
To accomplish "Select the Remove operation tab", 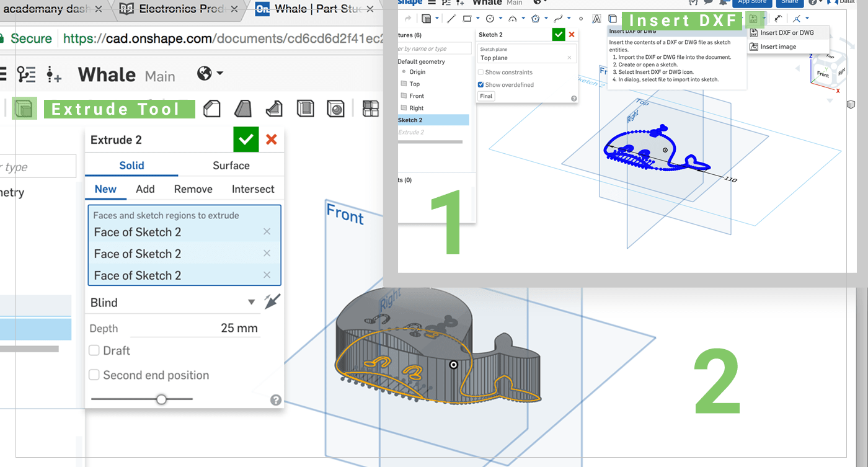I will click(193, 189).
